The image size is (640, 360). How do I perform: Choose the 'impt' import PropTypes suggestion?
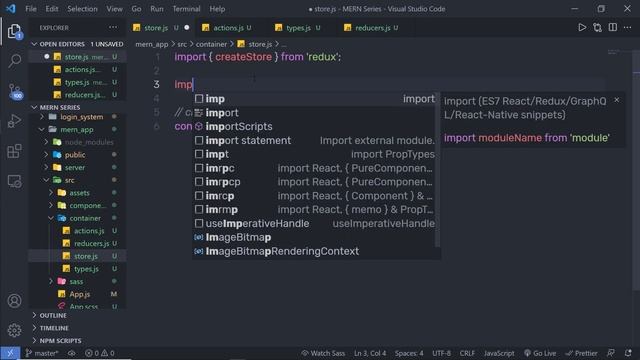pyautogui.click(x=314, y=154)
